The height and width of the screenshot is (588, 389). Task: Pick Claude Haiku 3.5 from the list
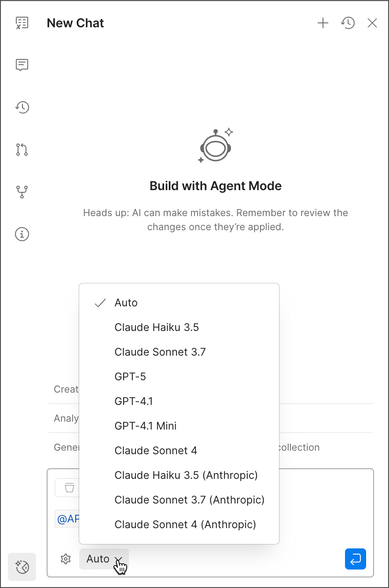coord(157,327)
